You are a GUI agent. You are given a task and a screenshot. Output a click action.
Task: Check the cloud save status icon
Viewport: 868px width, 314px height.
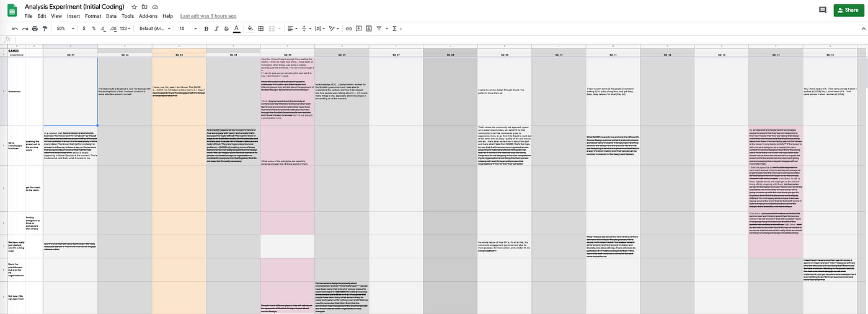[154, 7]
